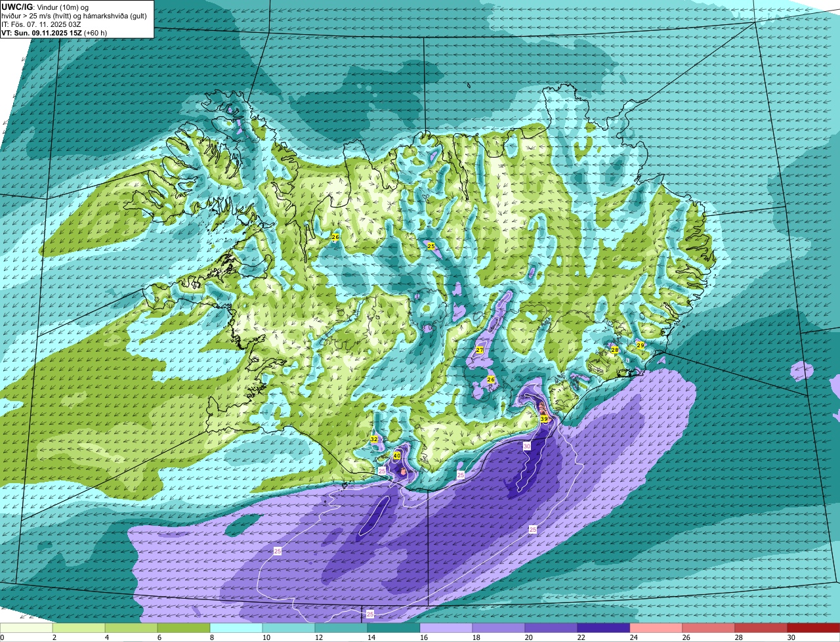840x642 pixels.
Task: Click the 24–26 m/s pink legend swatch
Action: [x=656, y=628]
